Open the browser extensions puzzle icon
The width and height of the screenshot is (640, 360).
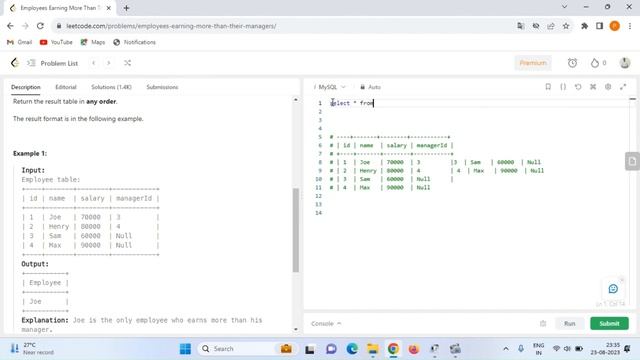[584, 26]
